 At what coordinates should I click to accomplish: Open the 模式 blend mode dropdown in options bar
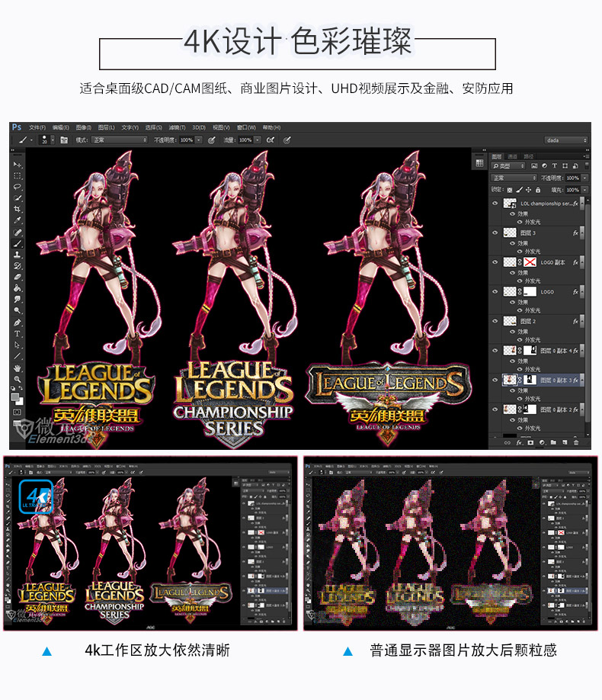(119, 140)
